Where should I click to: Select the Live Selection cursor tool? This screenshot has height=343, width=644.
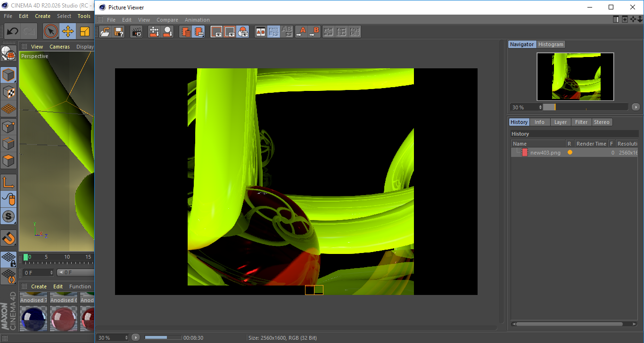(50, 32)
